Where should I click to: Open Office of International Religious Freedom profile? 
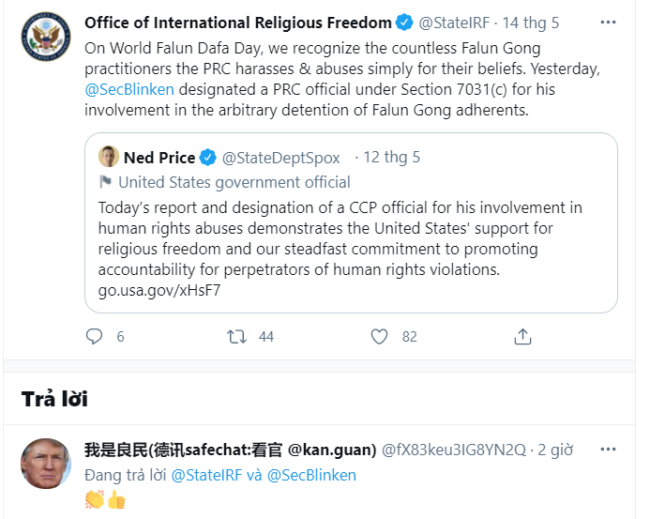pos(238,22)
